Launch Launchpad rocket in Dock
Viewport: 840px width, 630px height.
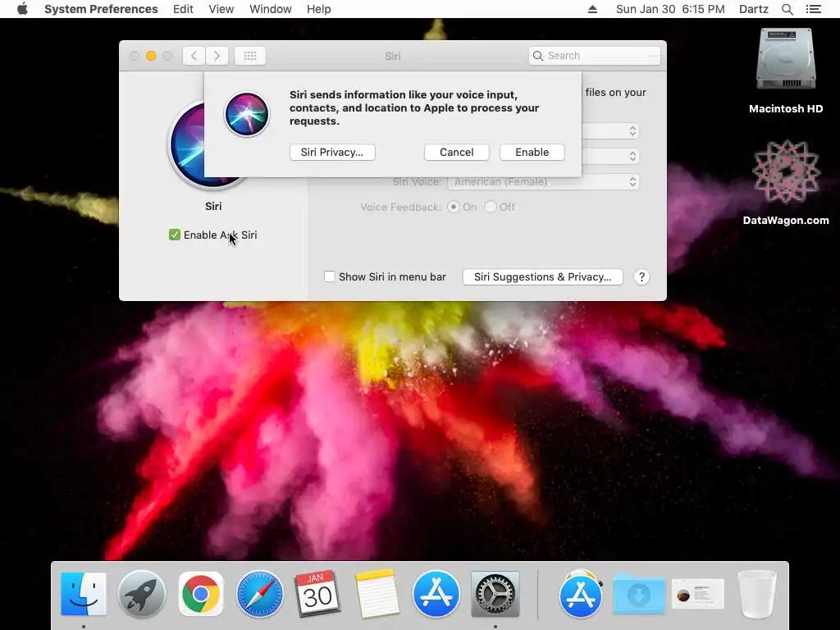142,594
